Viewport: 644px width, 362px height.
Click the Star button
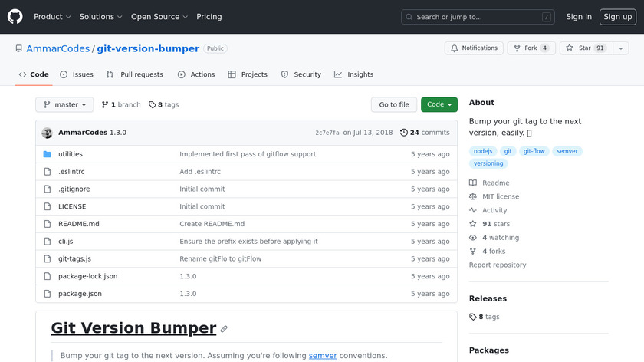(579, 48)
